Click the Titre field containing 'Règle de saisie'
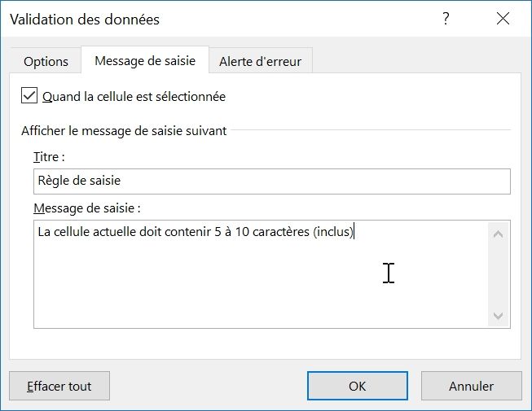This screenshot has width=532, height=411. click(271, 181)
